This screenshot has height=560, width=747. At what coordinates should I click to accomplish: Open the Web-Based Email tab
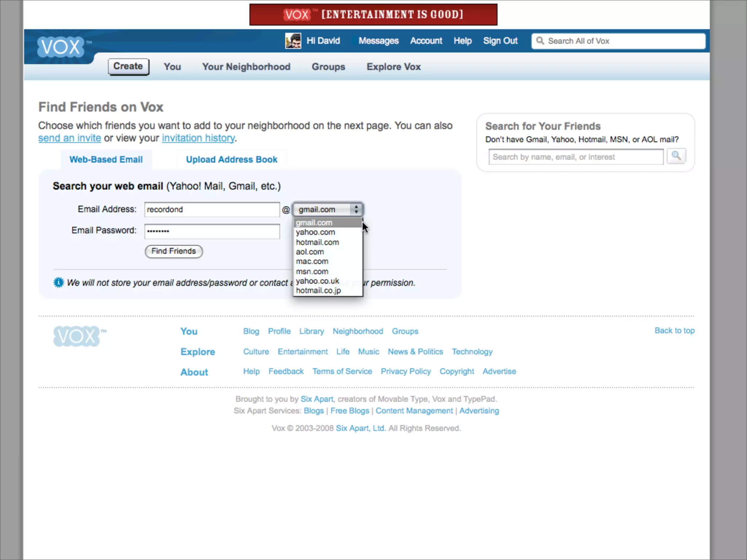[106, 160]
